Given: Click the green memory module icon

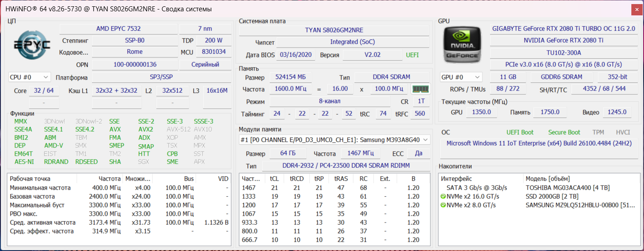Looking at the screenshot, I should pyautogui.click(x=420, y=89).
